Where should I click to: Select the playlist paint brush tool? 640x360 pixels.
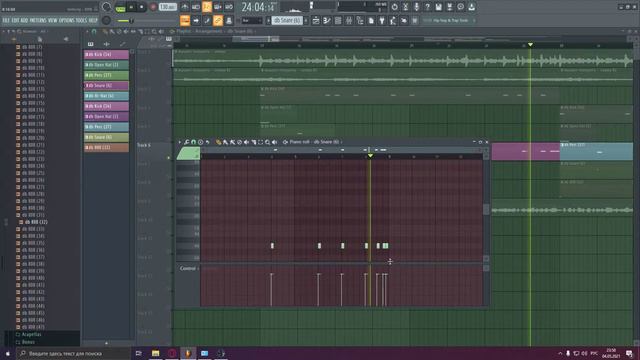point(112,31)
